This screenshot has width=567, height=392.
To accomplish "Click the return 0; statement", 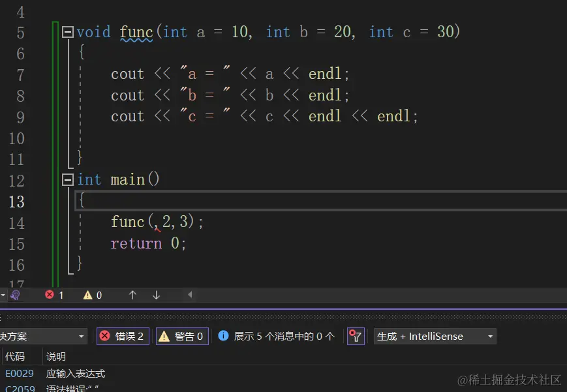I will point(148,243).
